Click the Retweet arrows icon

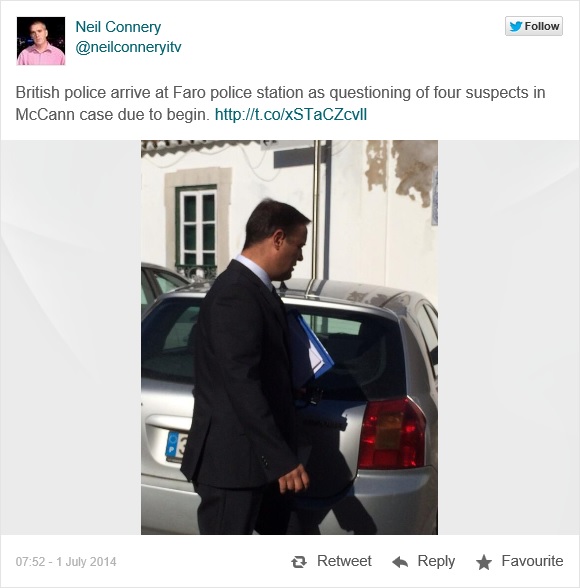pyautogui.click(x=299, y=562)
